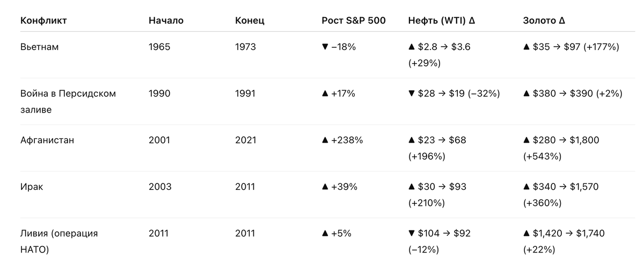Screen dimensions: 644x275
Task: Click the "Золото Δ" column header
Action: [544, 21]
